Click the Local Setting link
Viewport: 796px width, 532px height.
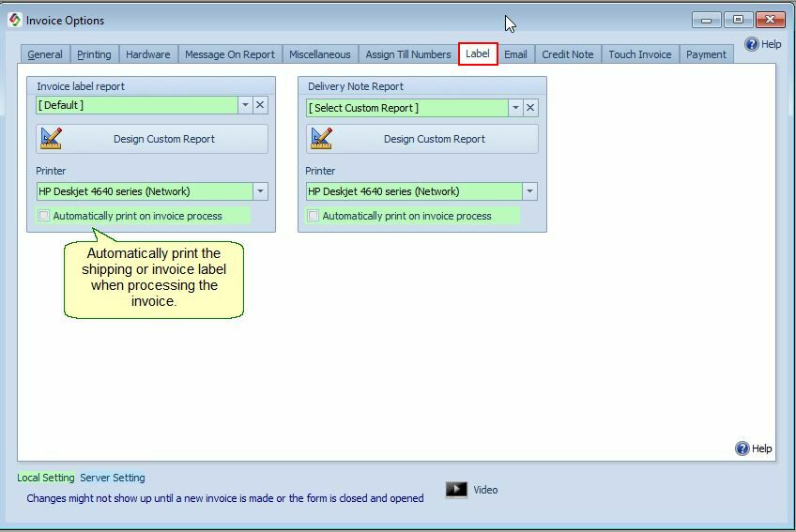click(46, 478)
